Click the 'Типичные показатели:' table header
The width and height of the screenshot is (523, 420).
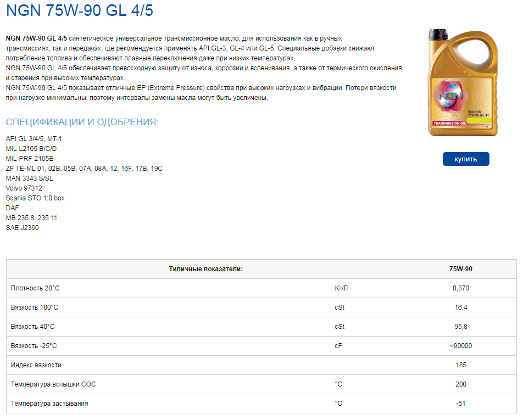pos(206,269)
